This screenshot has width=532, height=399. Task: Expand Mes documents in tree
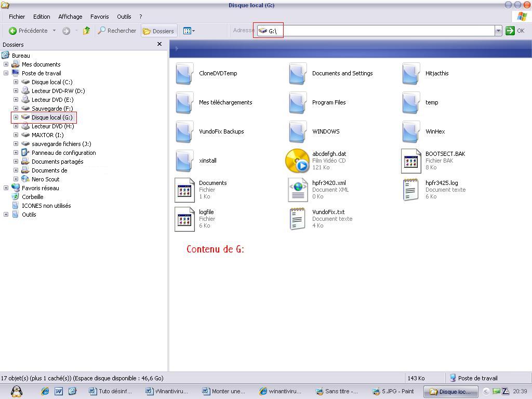click(6, 64)
